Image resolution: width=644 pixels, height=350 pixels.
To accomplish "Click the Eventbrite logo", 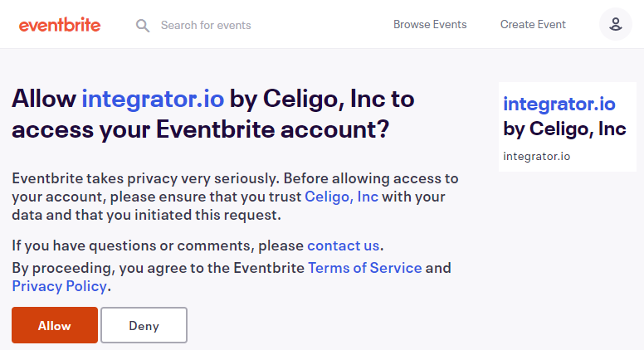I will [60, 25].
